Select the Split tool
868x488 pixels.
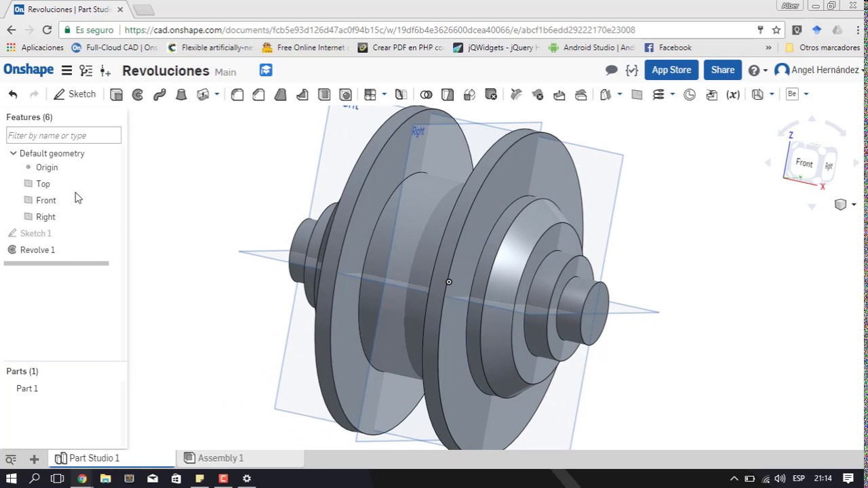click(448, 95)
